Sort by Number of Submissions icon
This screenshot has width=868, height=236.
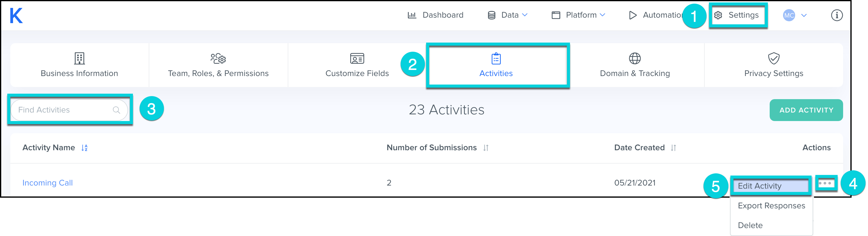(x=486, y=148)
